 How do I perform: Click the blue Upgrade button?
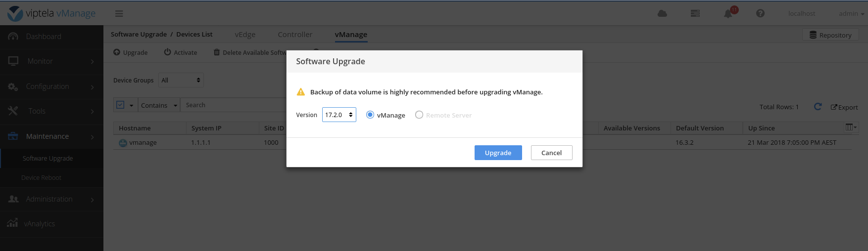pyautogui.click(x=498, y=153)
